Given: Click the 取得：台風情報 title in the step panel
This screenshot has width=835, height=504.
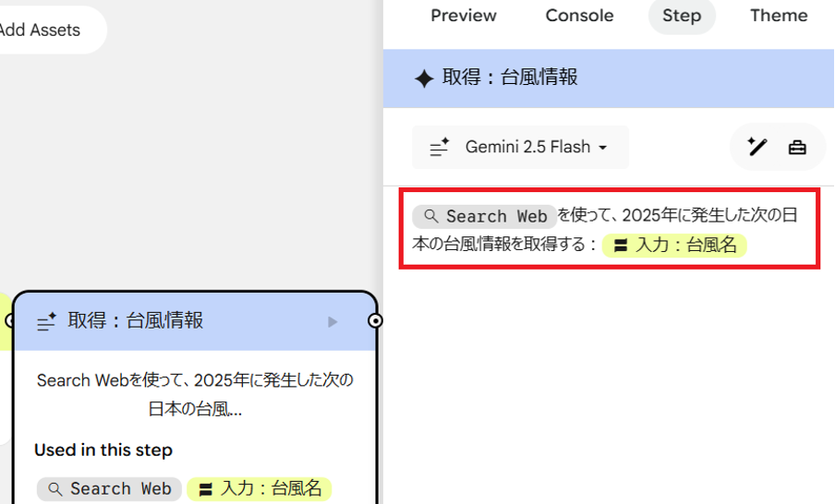Looking at the screenshot, I should [x=510, y=78].
